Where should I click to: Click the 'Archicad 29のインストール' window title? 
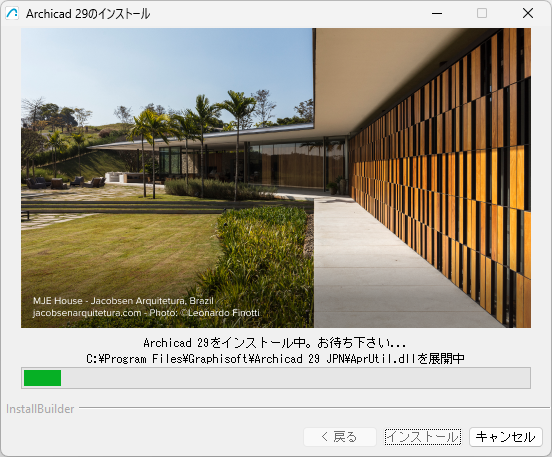(88, 14)
